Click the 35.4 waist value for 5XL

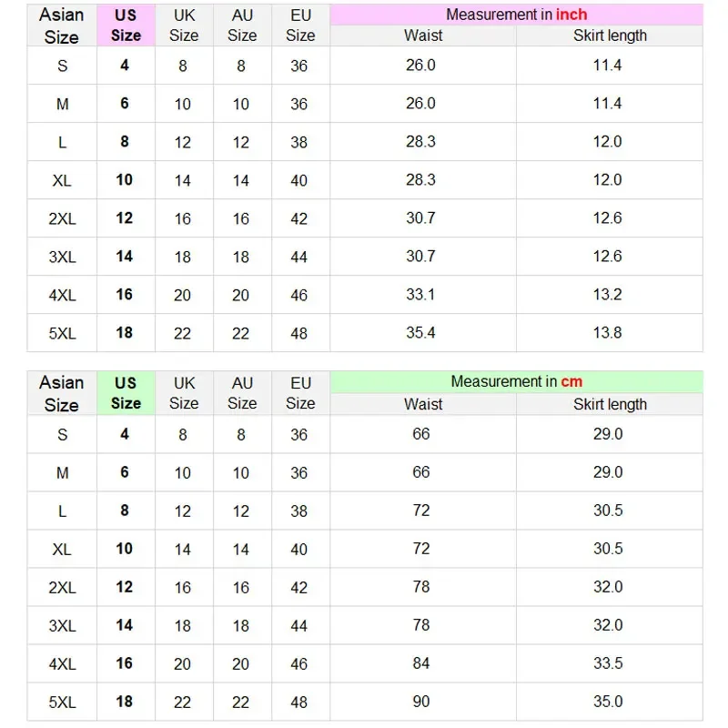coord(420,332)
